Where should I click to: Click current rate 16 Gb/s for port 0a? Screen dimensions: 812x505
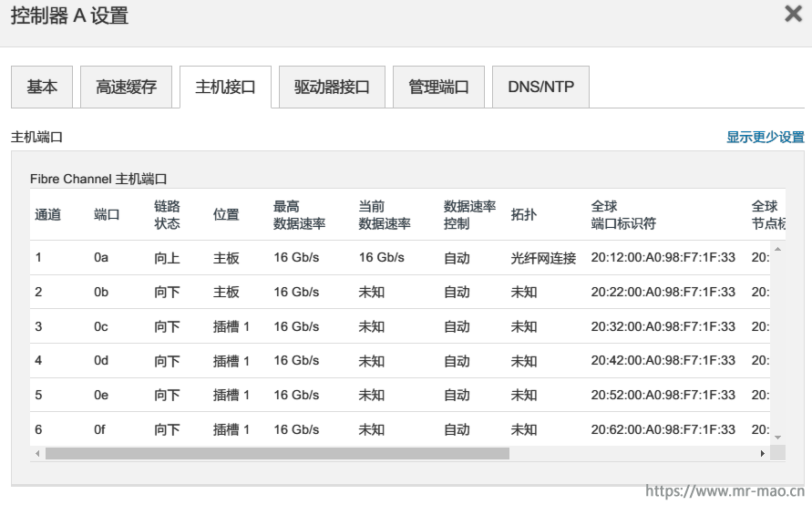382,257
